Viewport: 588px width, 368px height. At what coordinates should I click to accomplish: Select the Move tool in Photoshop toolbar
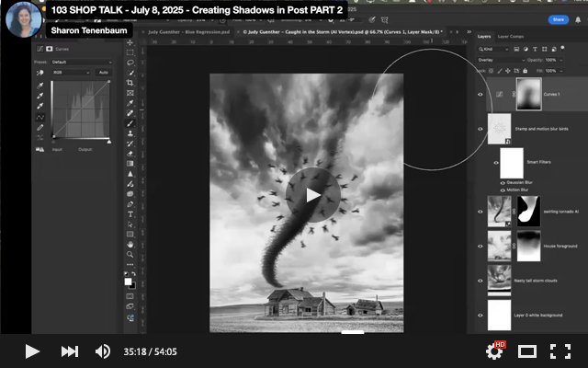[130, 42]
